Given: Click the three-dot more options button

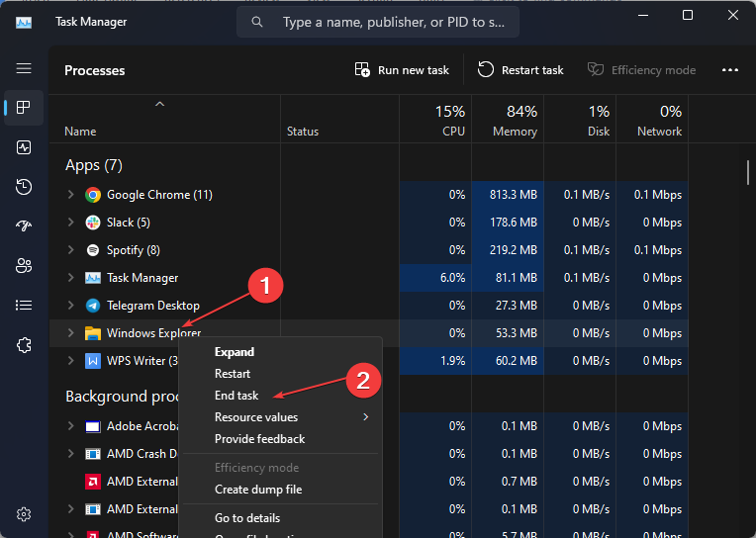Looking at the screenshot, I should (730, 70).
